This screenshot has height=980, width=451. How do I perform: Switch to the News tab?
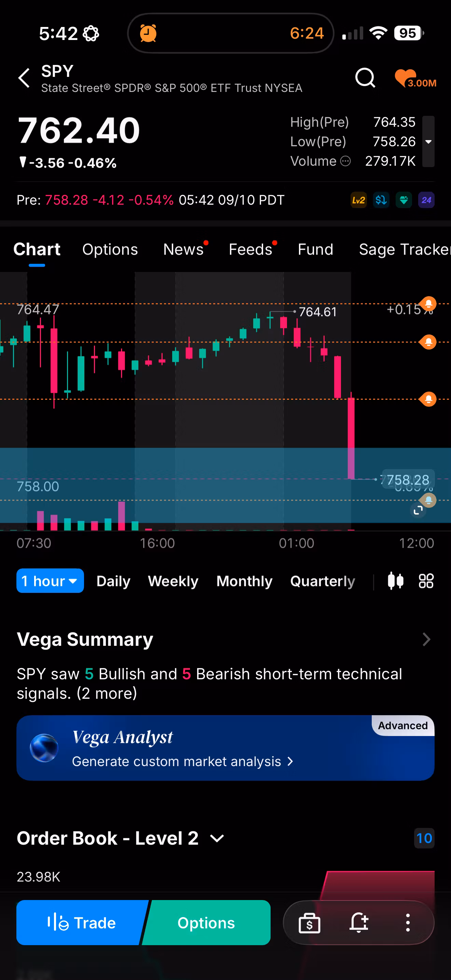click(x=183, y=249)
